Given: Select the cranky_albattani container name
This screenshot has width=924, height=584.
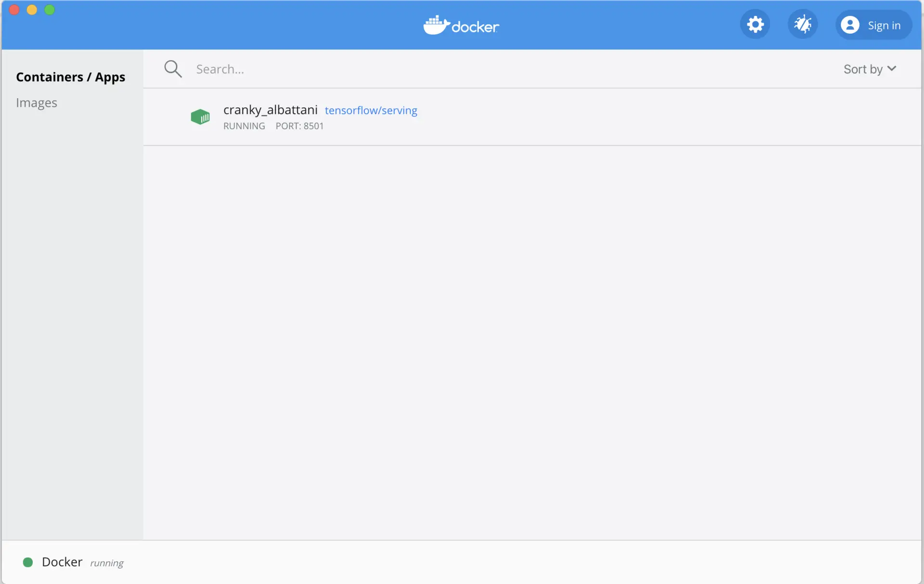Looking at the screenshot, I should [270, 110].
